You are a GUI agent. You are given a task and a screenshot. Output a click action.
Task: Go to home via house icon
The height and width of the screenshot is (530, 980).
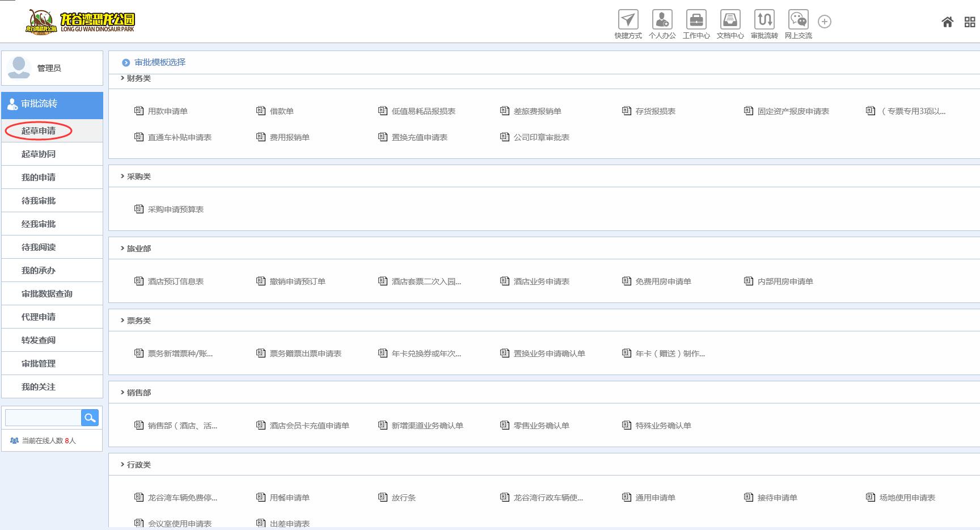click(x=947, y=22)
